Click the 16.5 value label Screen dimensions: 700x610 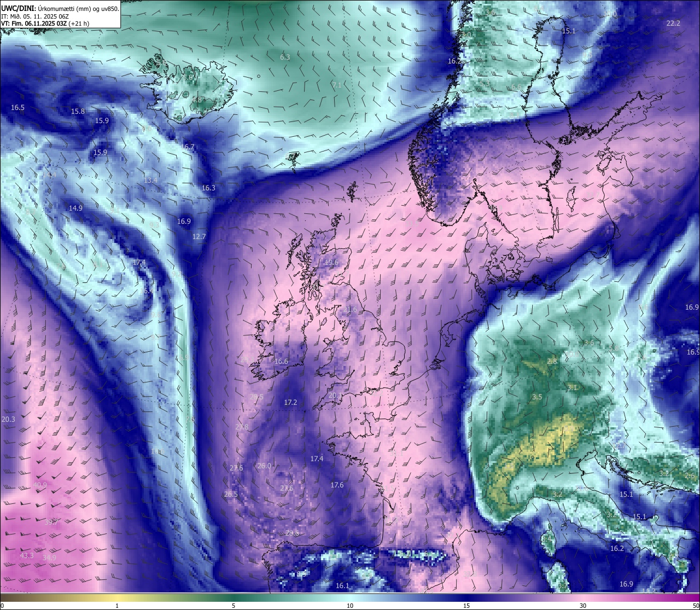[17, 107]
